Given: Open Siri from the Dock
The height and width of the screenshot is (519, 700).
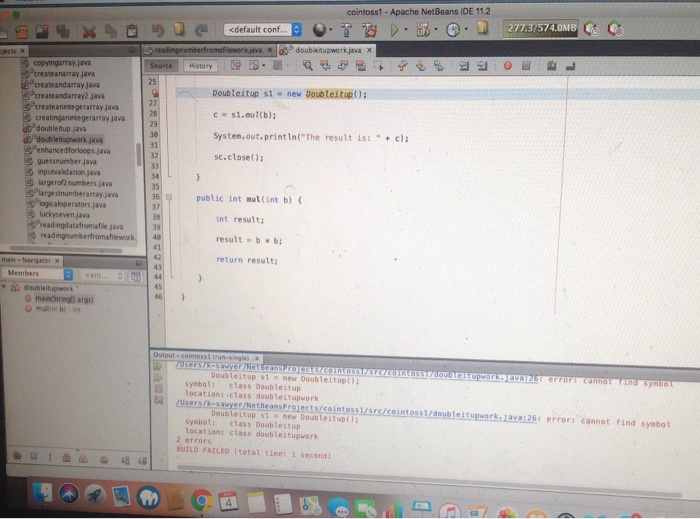Looking at the screenshot, I should 69,494.
